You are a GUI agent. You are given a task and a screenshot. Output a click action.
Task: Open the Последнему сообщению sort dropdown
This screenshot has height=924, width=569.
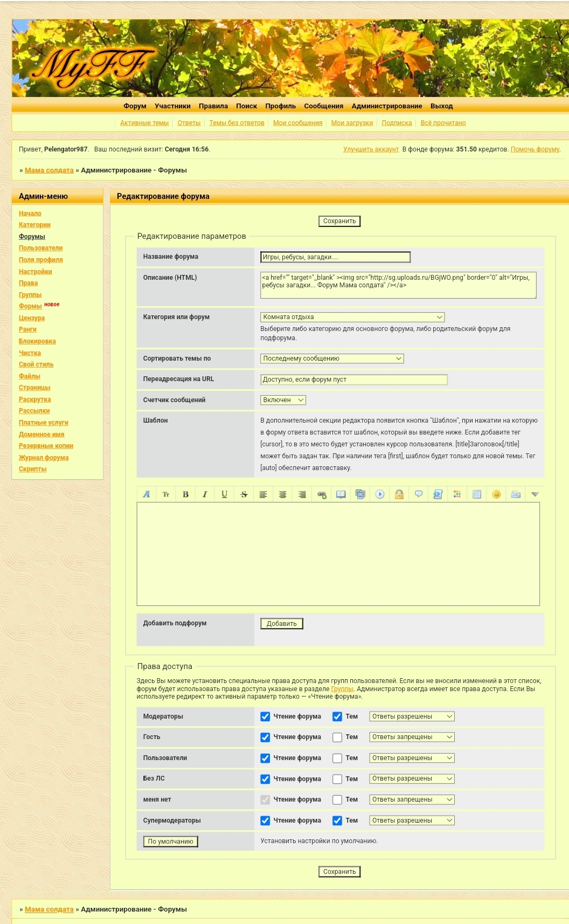coord(332,358)
